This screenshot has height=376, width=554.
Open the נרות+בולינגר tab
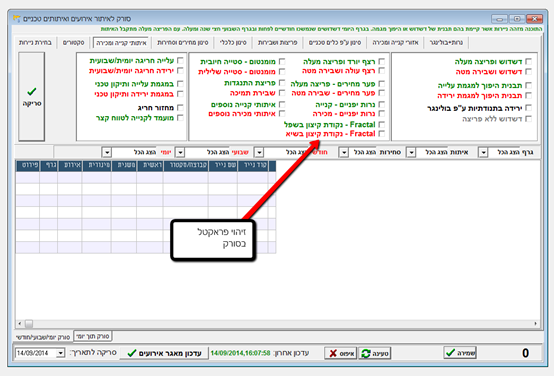[446, 42]
